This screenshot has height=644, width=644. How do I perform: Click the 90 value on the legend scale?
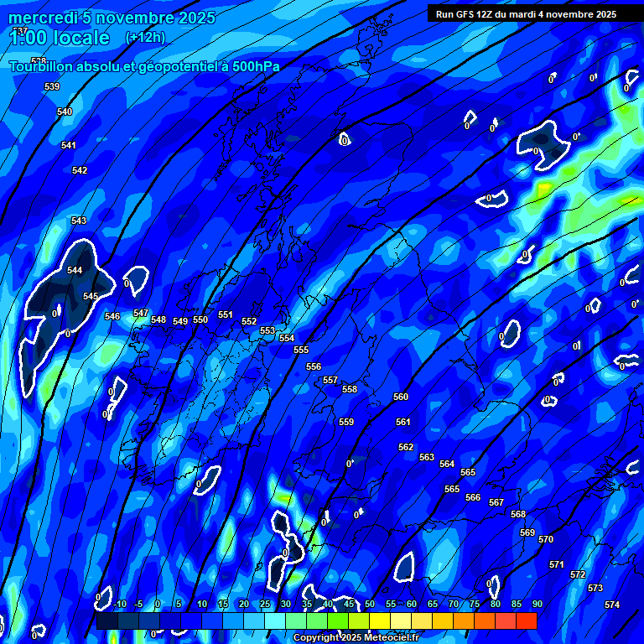[x=537, y=604]
